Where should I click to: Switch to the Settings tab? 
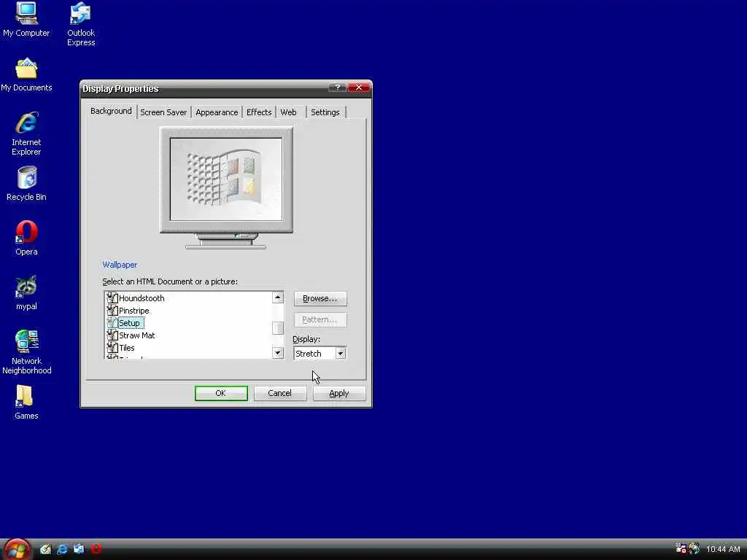(x=325, y=112)
